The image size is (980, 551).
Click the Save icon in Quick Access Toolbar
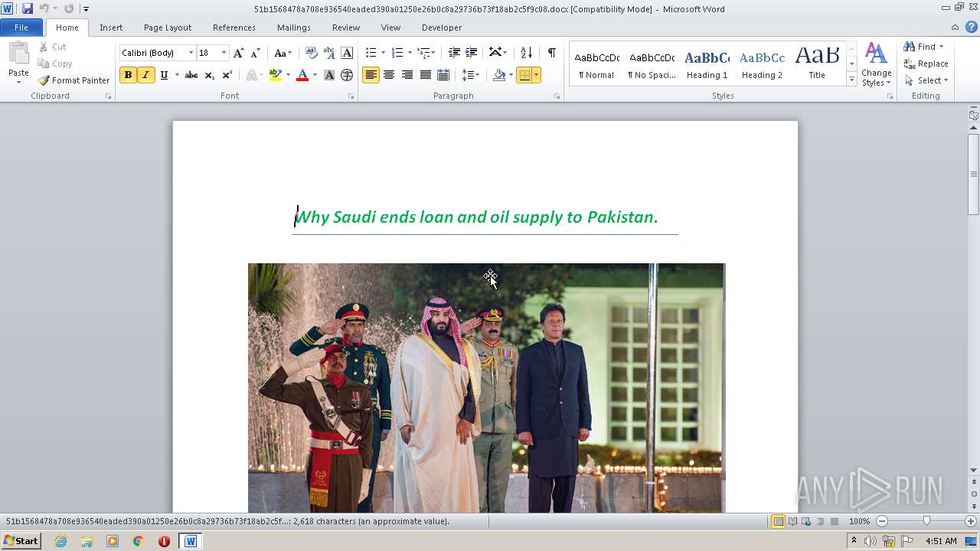click(28, 8)
